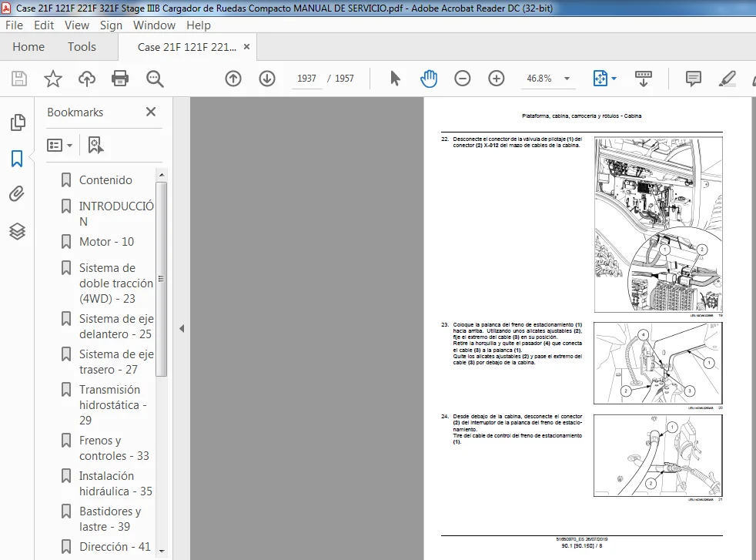Upload file to Document Cloud
Screen dimensions: 756x560
pyautogui.click(x=87, y=78)
